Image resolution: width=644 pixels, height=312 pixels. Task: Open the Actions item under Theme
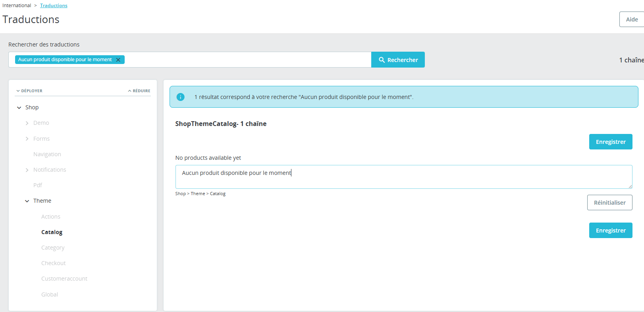point(51,217)
